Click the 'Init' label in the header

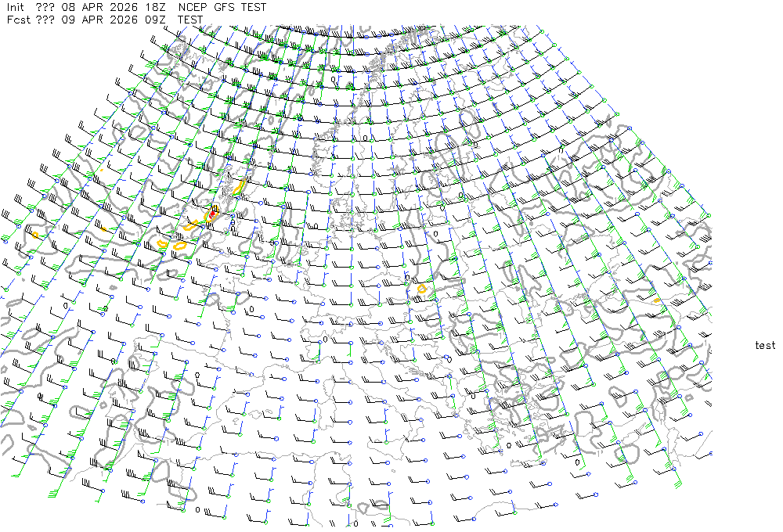[17, 7]
